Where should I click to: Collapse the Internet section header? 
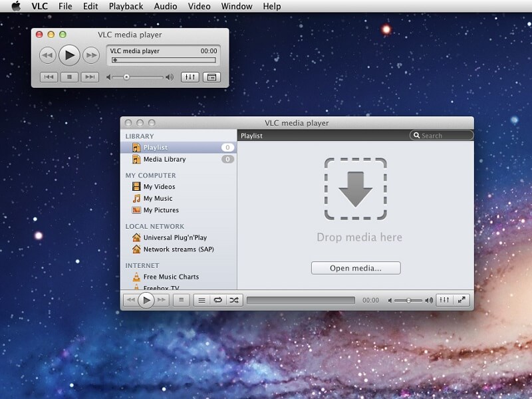coord(142,265)
